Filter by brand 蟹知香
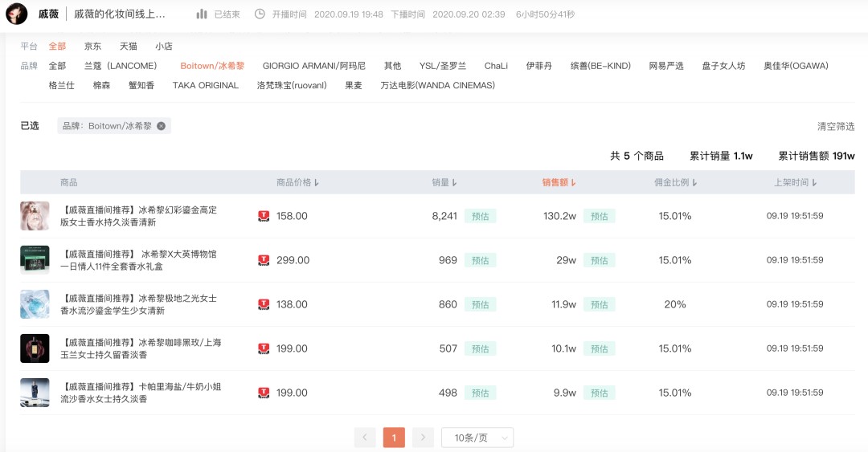Screen dimensions: 868x452 click(x=141, y=85)
